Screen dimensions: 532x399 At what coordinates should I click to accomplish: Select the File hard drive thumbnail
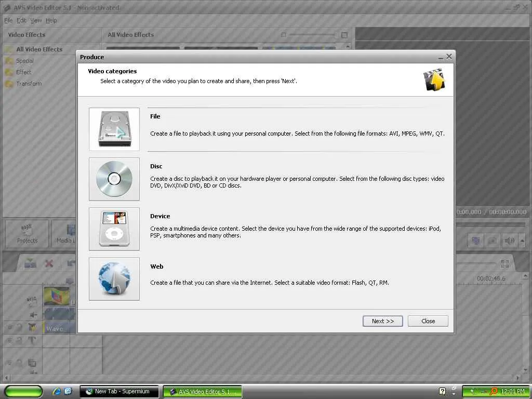[114, 129]
